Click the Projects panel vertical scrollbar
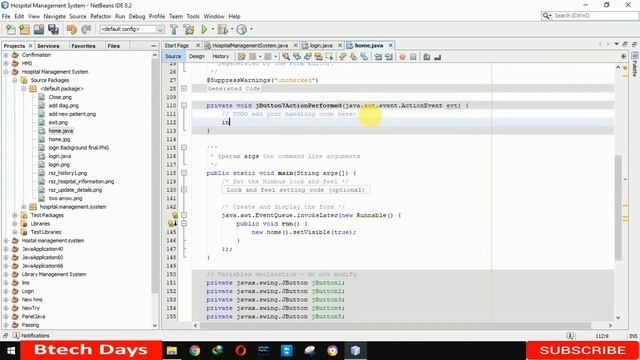Viewport: 640px width, 360px height. tap(155, 176)
